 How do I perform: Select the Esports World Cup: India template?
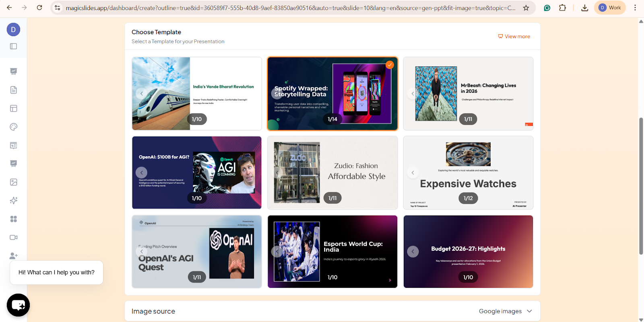(332, 252)
